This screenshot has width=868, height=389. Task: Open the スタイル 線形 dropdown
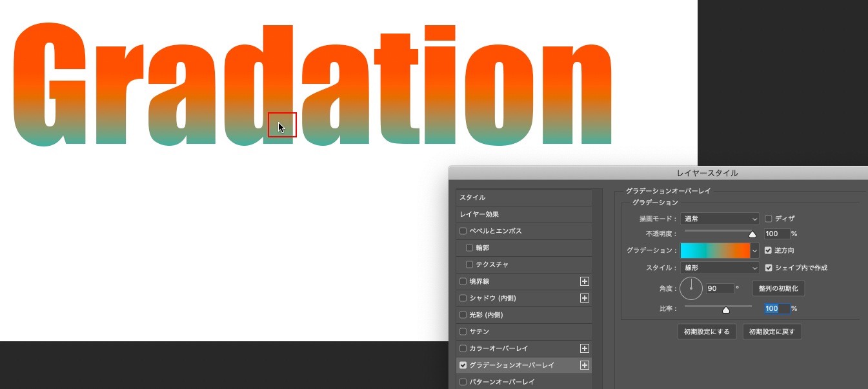[719, 268]
